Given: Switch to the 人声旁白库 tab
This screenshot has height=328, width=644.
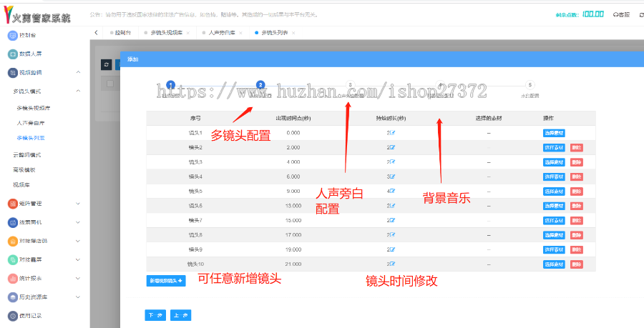Looking at the screenshot, I should [x=222, y=33].
